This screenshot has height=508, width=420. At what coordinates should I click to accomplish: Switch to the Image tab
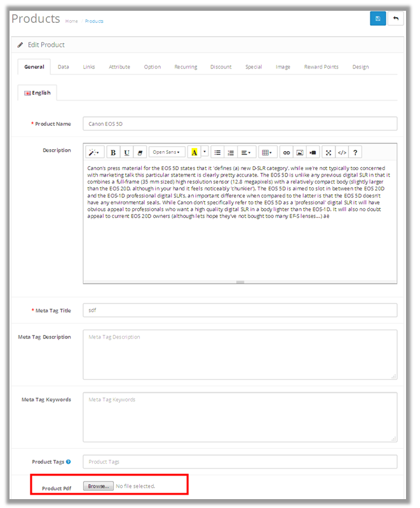[x=283, y=67]
